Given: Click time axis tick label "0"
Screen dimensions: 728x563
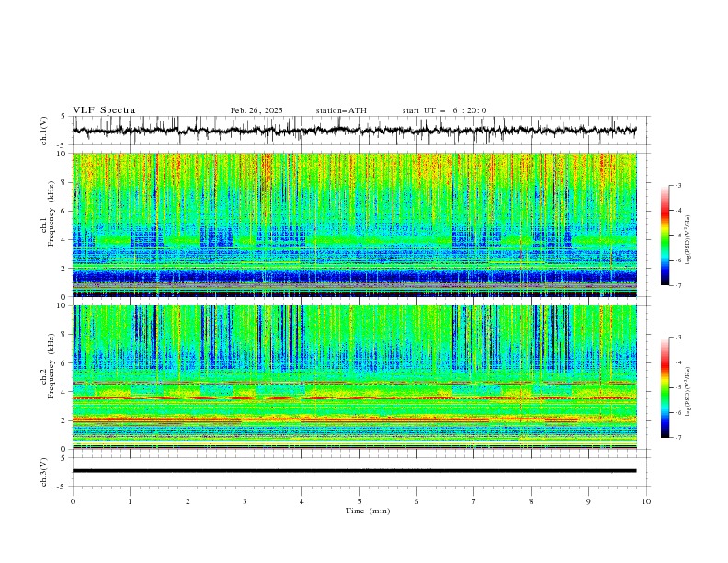Looking at the screenshot, I should pyautogui.click(x=73, y=501).
